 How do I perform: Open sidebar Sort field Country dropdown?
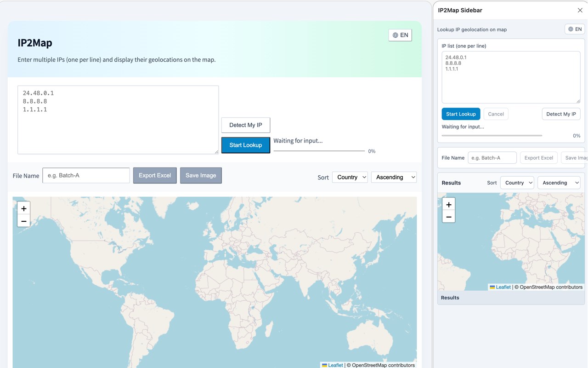(x=517, y=183)
